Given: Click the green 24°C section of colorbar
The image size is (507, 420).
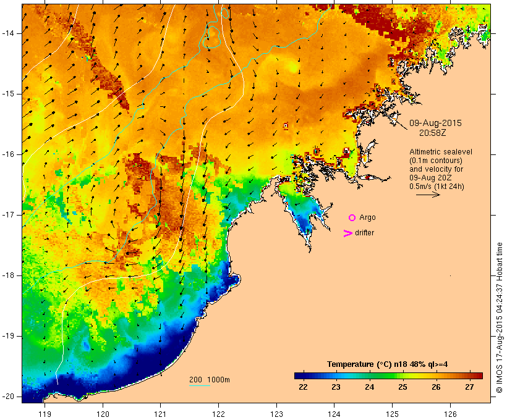Looking at the screenshot, I should (370, 376).
